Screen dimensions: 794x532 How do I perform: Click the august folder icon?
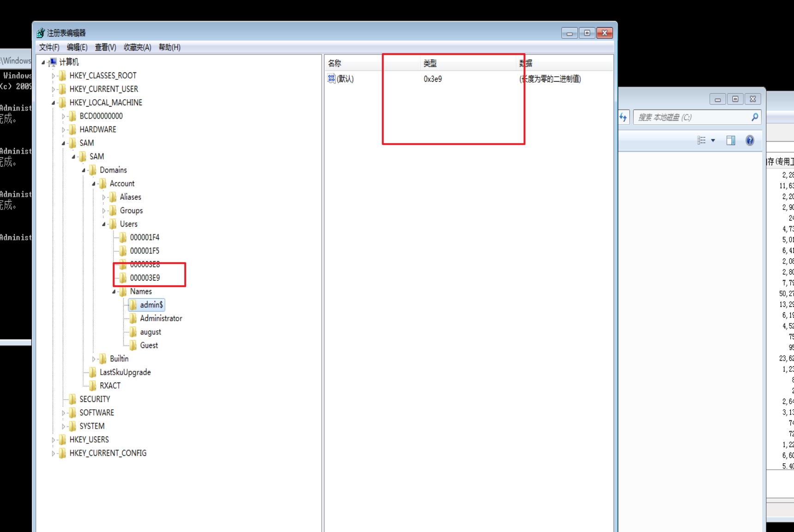pos(133,332)
